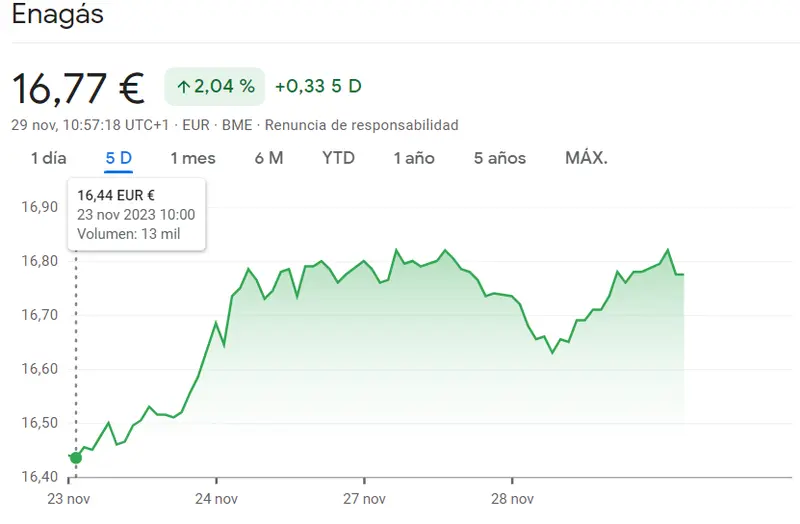Show the "1 mes" chart range

point(192,158)
